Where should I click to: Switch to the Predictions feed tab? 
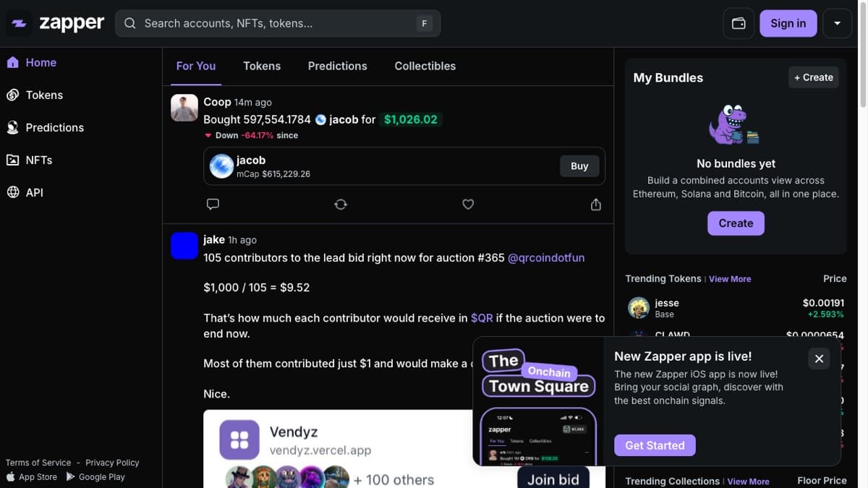pyautogui.click(x=337, y=66)
